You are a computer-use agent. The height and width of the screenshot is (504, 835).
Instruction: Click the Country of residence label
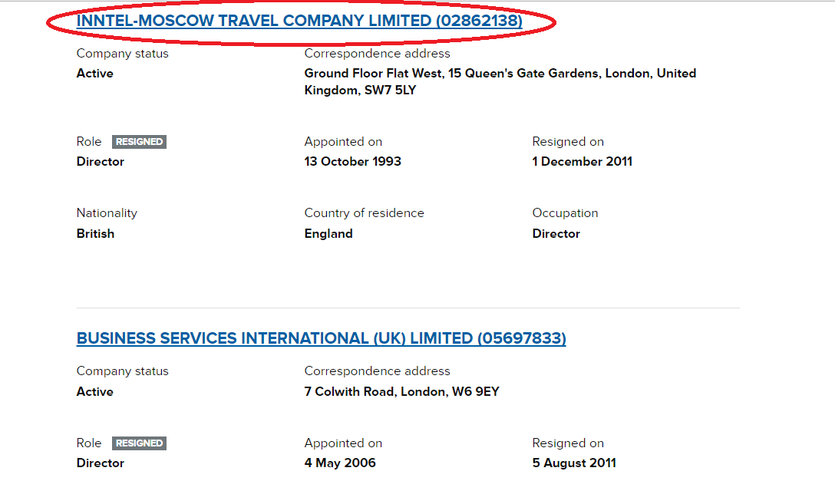coord(364,213)
